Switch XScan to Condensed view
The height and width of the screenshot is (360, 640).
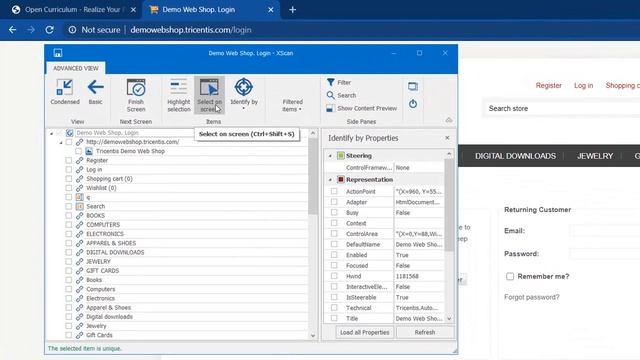pos(65,92)
